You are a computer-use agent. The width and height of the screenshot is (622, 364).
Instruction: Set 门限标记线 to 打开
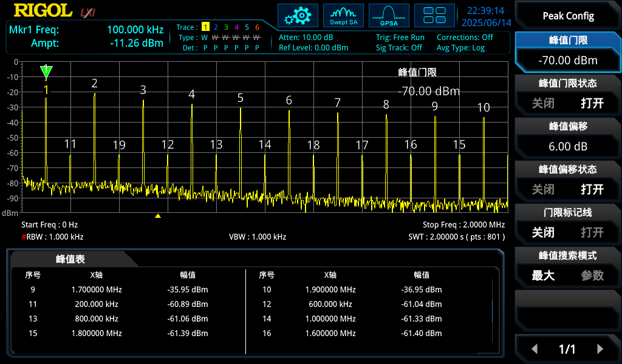click(x=592, y=232)
